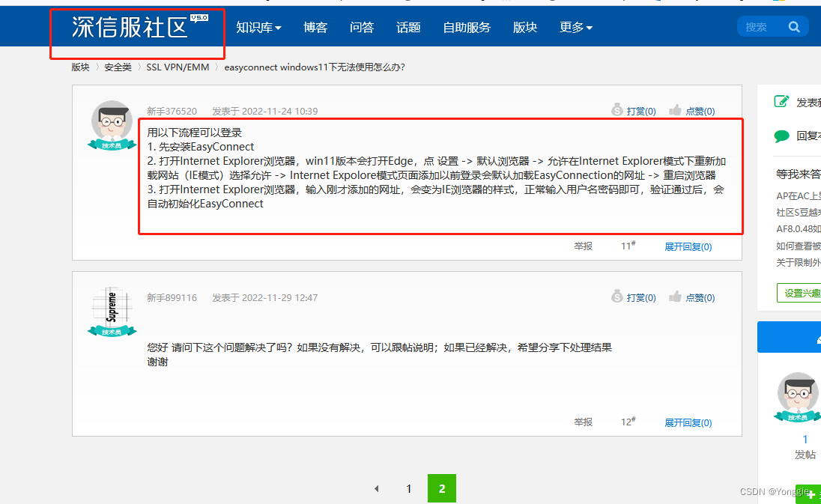Open the sidebar link starting with 关于限制
The width and height of the screenshot is (821, 504).
(799, 262)
